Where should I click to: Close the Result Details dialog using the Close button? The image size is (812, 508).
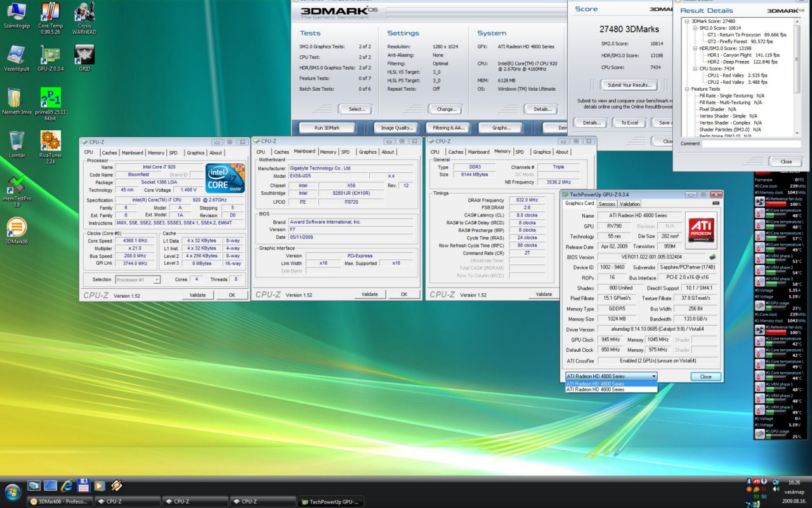[x=786, y=161]
